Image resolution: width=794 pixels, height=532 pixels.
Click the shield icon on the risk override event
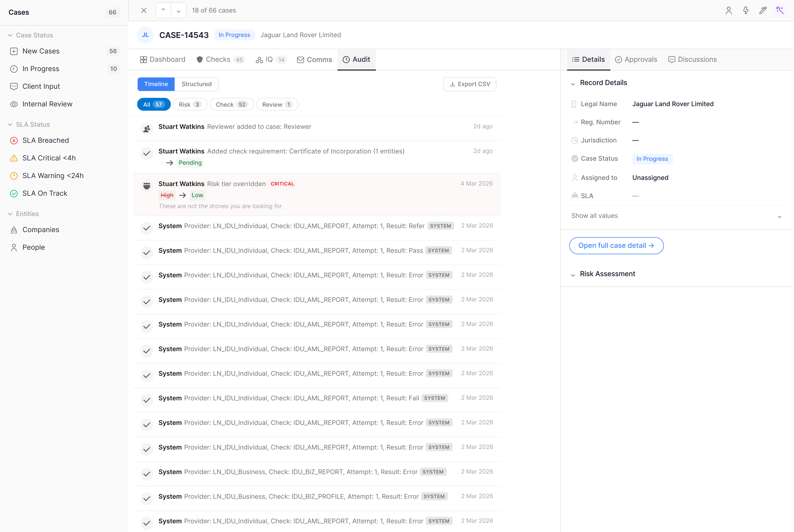(x=147, y=186)
